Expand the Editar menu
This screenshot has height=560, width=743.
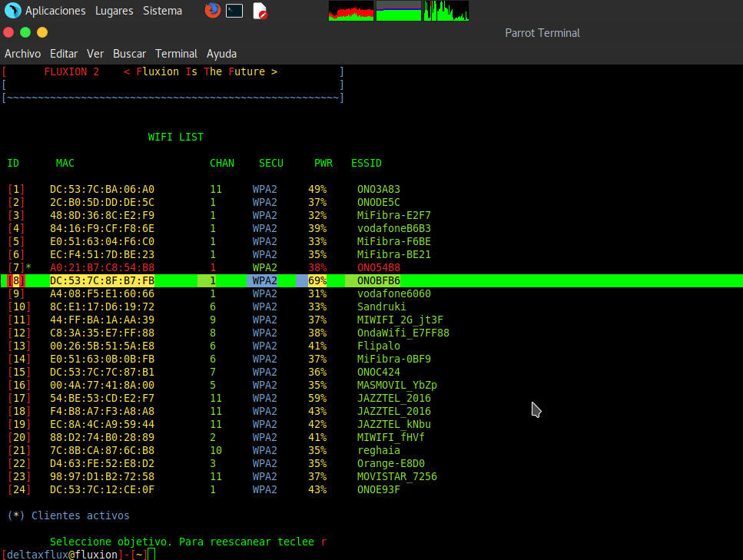[x=64, y=54]
